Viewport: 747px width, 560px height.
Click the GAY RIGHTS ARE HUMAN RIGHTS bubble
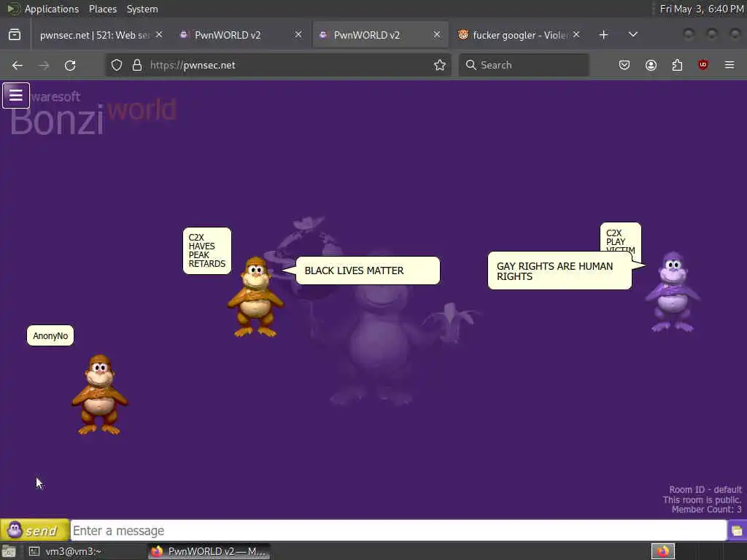click(560, 271)
